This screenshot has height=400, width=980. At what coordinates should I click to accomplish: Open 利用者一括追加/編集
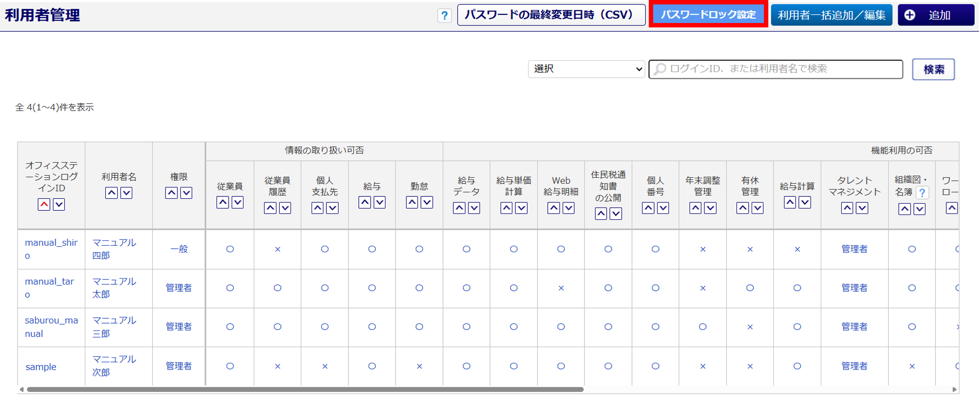(x=831, y=15)
